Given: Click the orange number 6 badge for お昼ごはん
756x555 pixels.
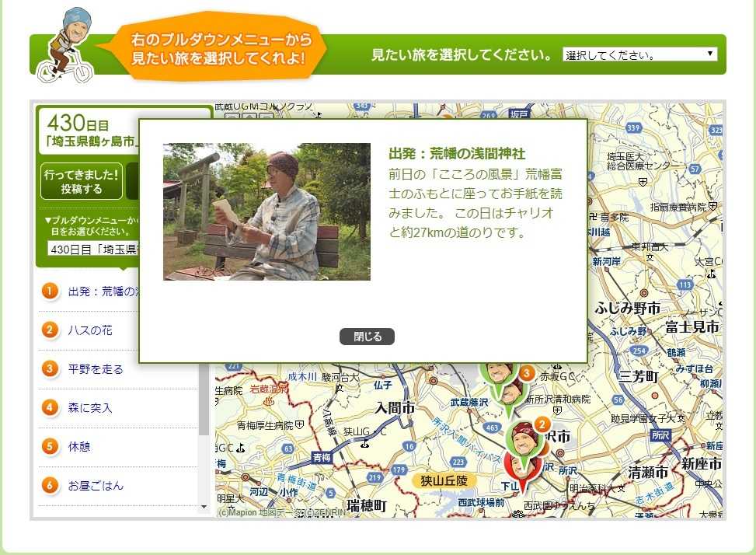Looking at the screenshot, I should 51,485.
